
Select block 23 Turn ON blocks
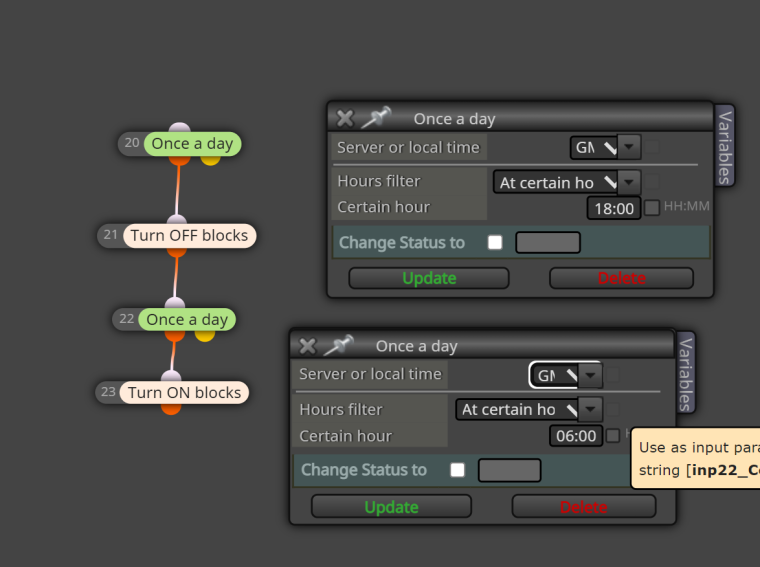tap(184, 393)
